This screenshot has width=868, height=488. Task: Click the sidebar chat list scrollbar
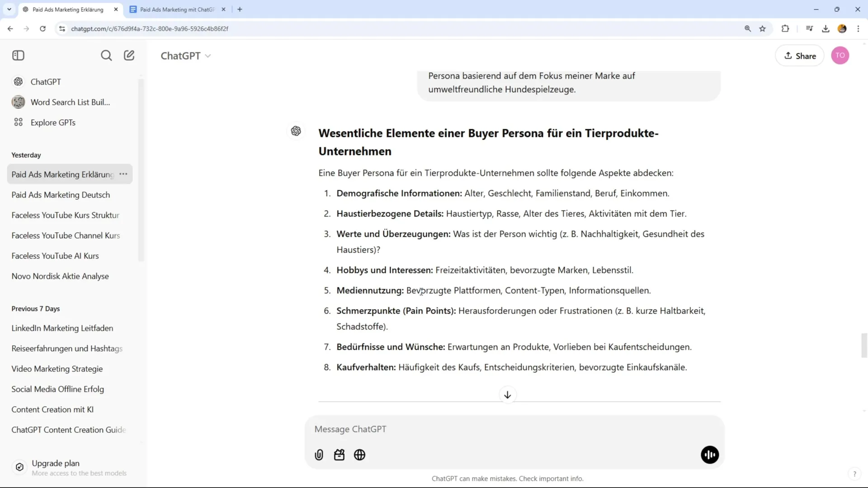pyautogui.click(x=141, y=170)
